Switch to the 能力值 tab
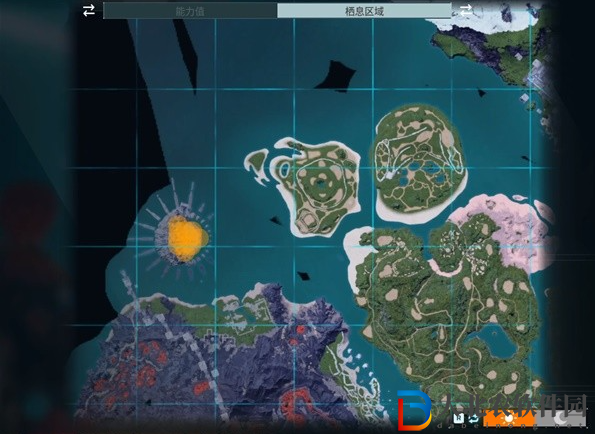Screen dimensions: 595x434 [190, 11]
